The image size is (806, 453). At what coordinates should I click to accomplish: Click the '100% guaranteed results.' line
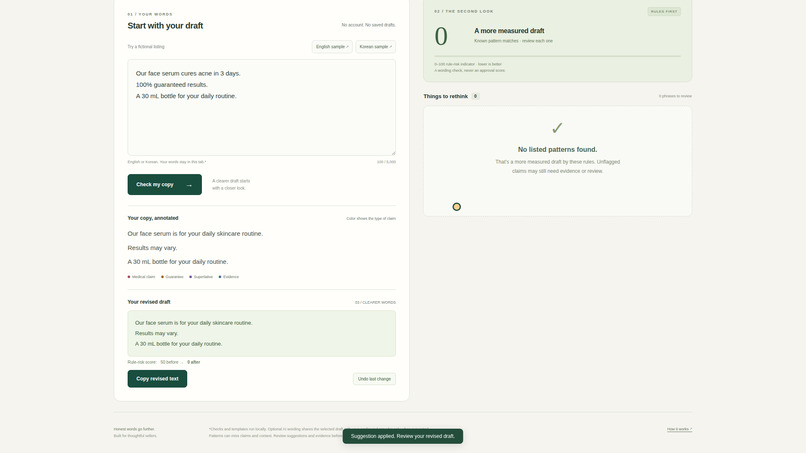pyautogui.click(x=172, y=85)
